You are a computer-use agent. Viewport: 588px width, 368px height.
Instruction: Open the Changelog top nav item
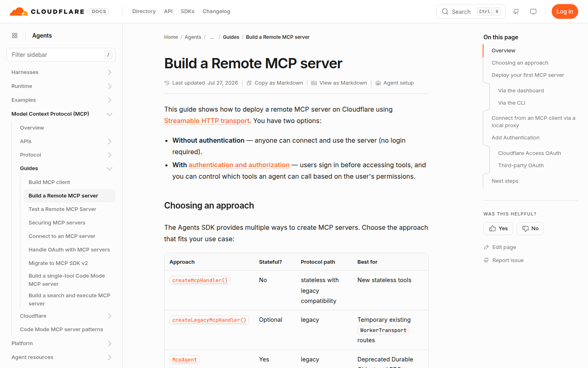[x=216, y=11]
